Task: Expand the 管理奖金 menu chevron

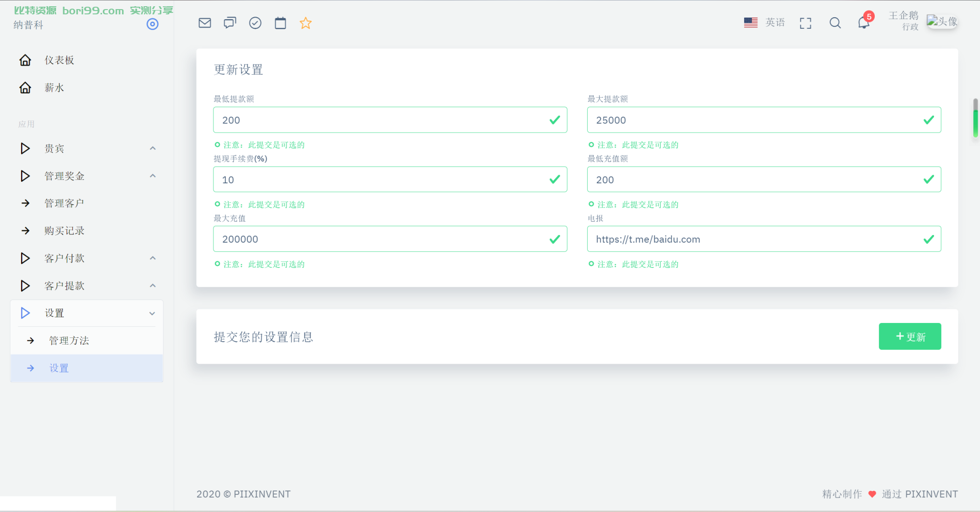Action: tap(153, 176)
